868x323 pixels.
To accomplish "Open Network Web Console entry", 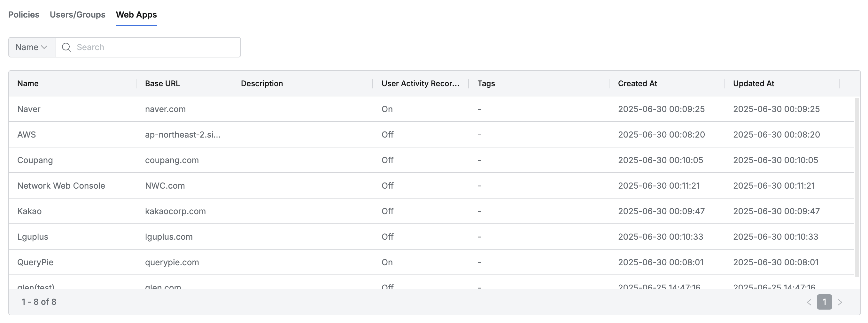I will point(61,186).
